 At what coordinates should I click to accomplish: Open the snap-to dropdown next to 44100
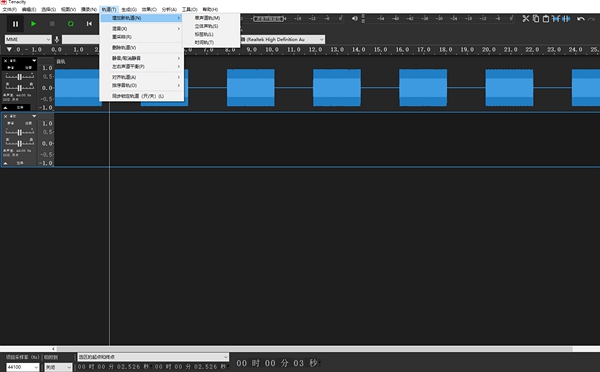coord(58,367)
